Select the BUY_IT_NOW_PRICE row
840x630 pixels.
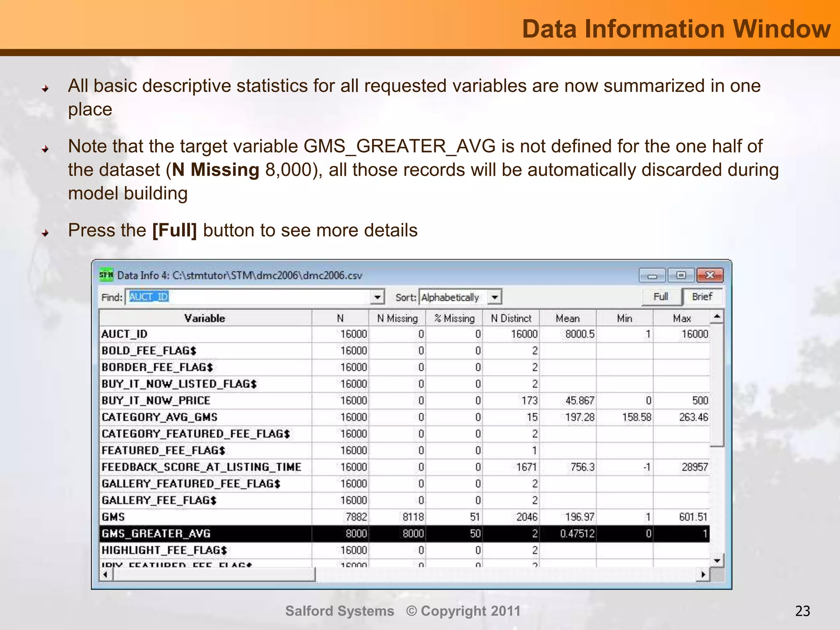[404, 401]
